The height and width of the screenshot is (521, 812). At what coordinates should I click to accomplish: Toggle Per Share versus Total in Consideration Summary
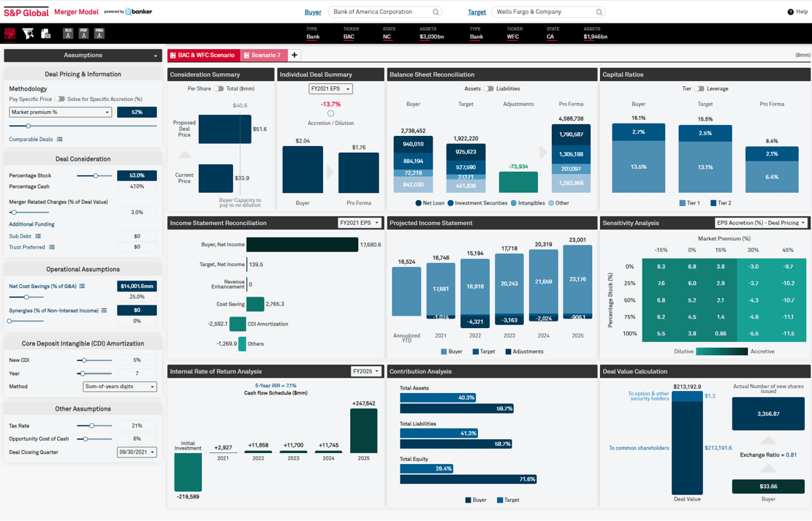coord(219,88)
